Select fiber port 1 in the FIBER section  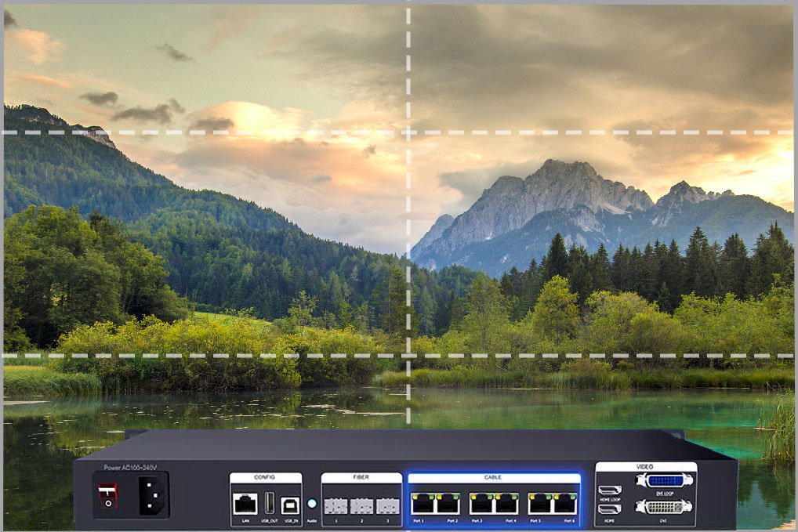(335, 507)
